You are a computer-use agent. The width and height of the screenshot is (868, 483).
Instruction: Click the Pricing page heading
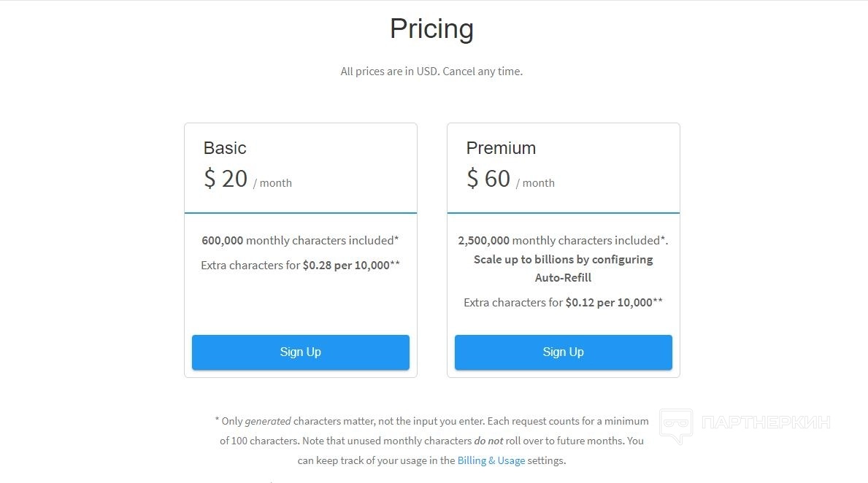431,29
